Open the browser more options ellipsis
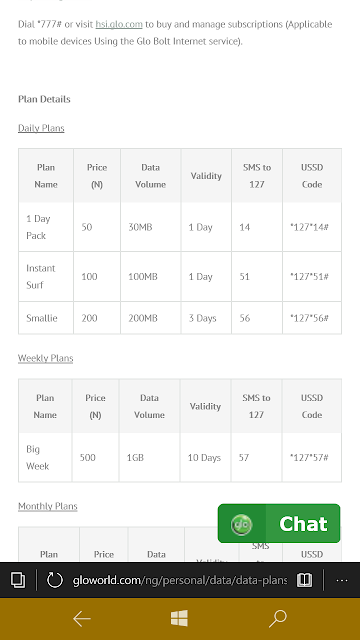 342,580
